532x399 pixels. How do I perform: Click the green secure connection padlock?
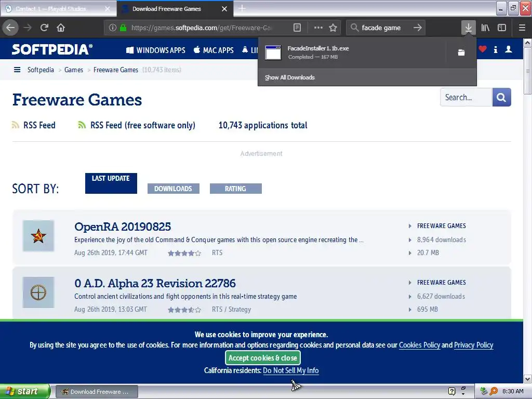pos(123,28)
